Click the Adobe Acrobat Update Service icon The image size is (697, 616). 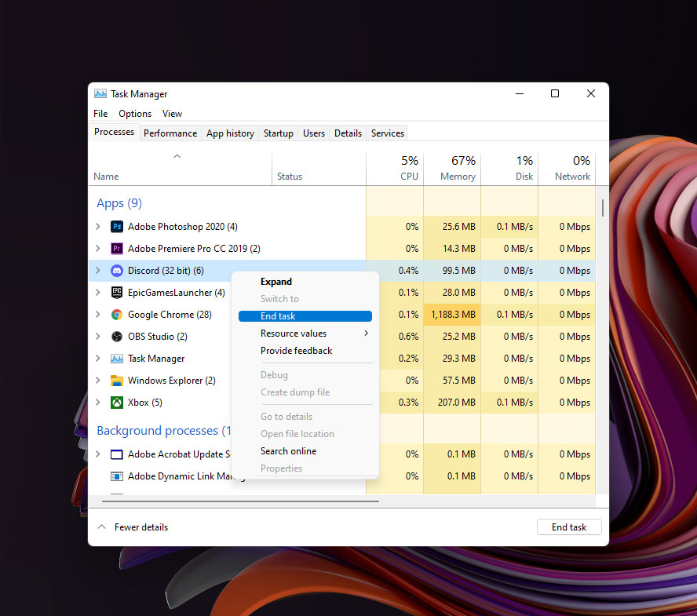(x=116, y=454)
